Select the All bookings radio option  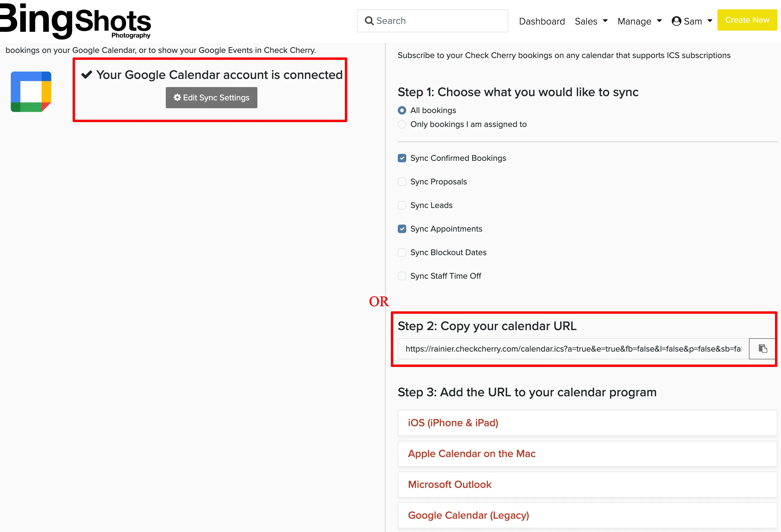(402, 110)
